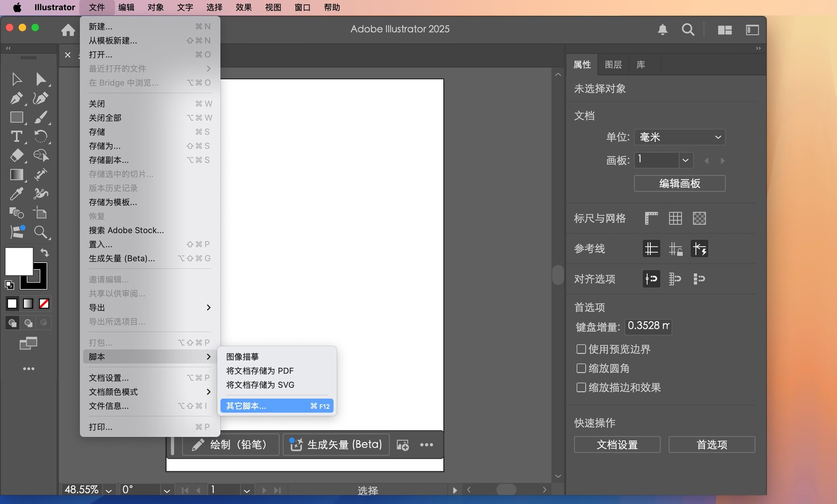Toggle Show Guides icon
Screen dimensions: 837x504
651,249
